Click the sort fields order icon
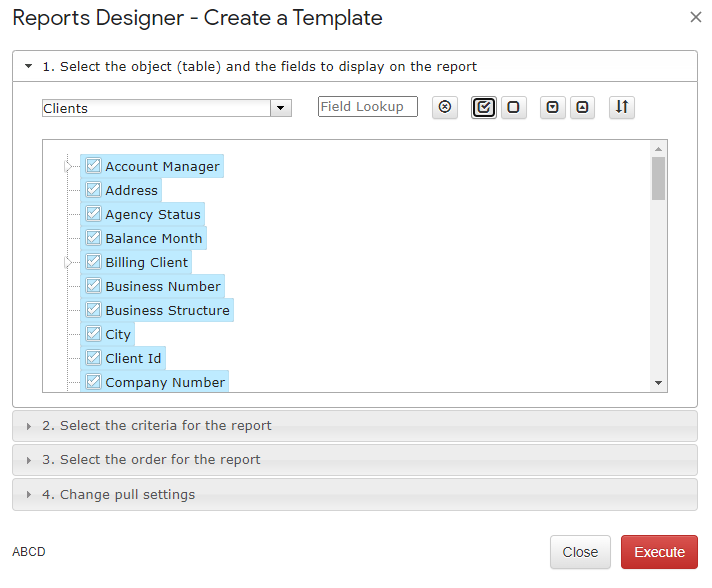712x588 pixels. 622,107
